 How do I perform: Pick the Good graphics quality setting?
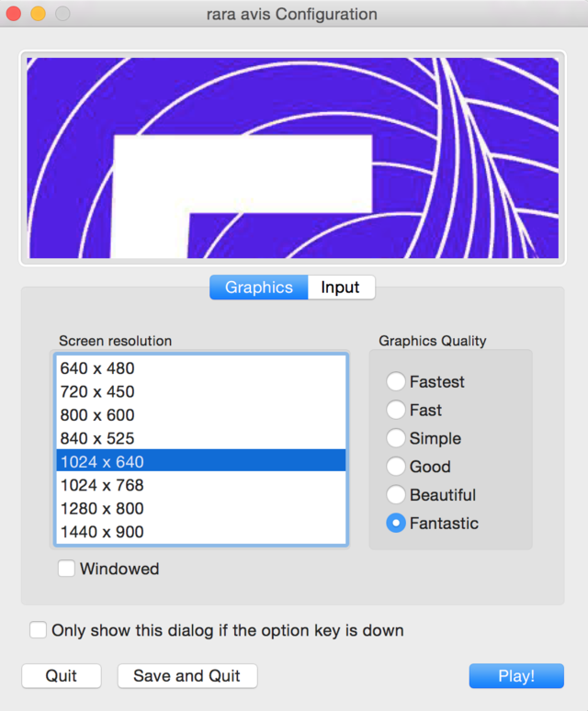click(396, 467)
